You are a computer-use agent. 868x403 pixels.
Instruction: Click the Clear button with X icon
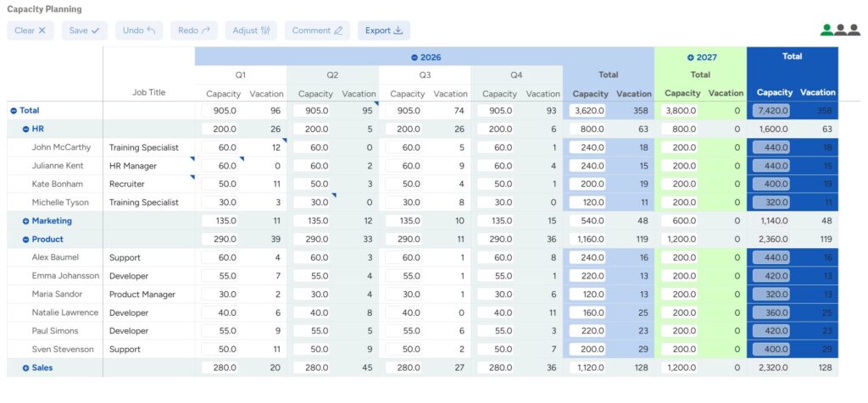[31, 30]
